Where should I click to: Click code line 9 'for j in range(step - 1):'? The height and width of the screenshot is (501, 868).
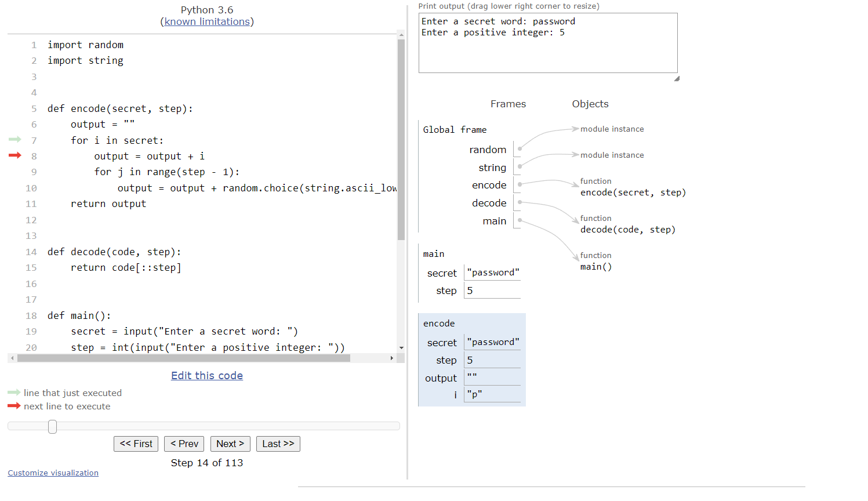tap(167, 172)
